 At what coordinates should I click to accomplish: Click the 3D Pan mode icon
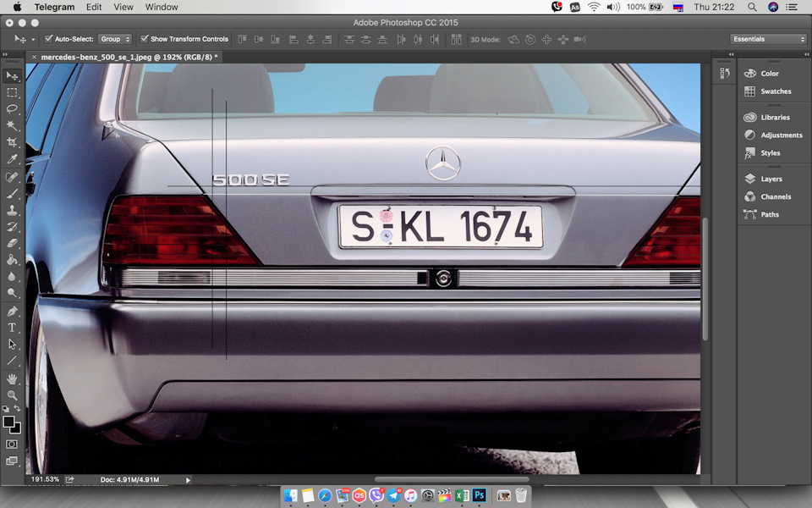(546, 40)
